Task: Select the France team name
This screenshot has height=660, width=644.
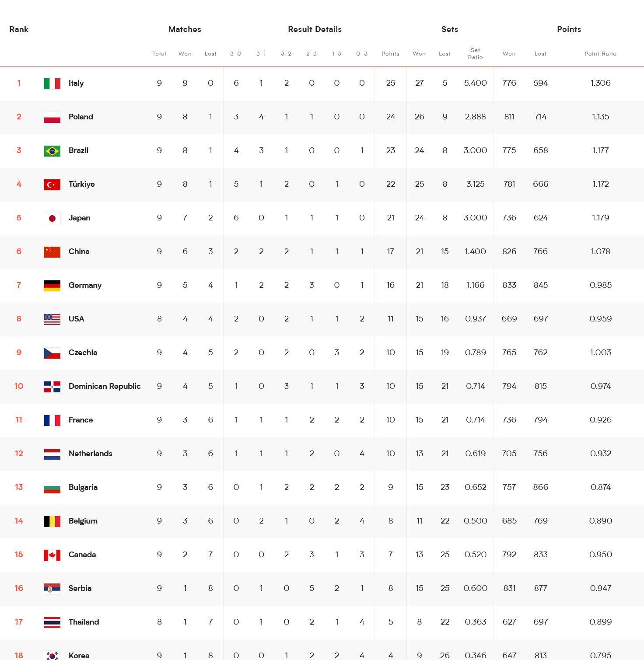Action: [x=80, y=420]
